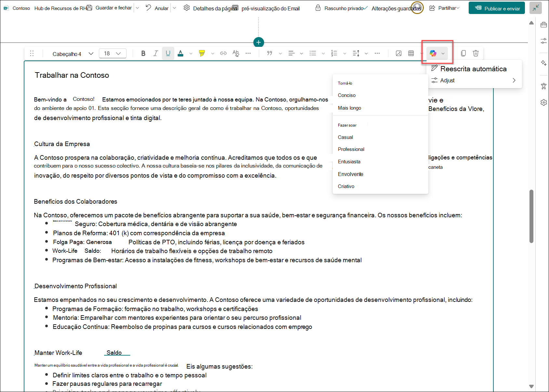
Task: Select the Entusiasta tone
Action: click(349, 162)
